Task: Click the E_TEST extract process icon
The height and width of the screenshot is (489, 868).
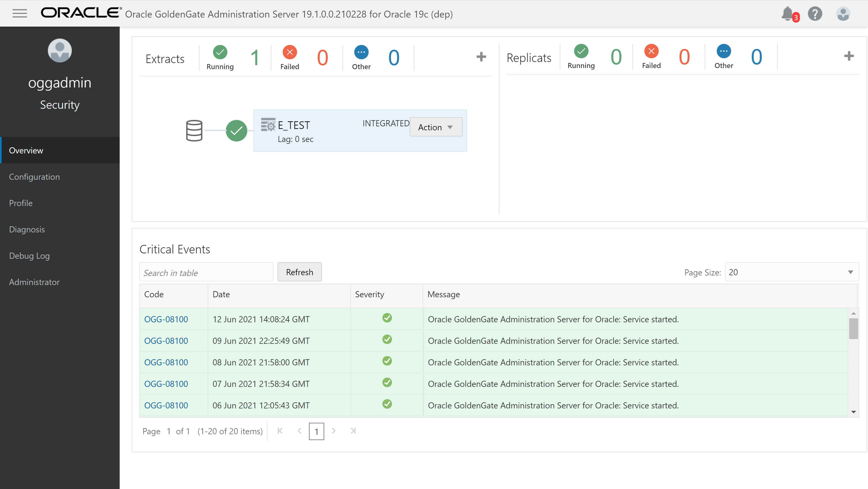Action: [x=268, y=125]
